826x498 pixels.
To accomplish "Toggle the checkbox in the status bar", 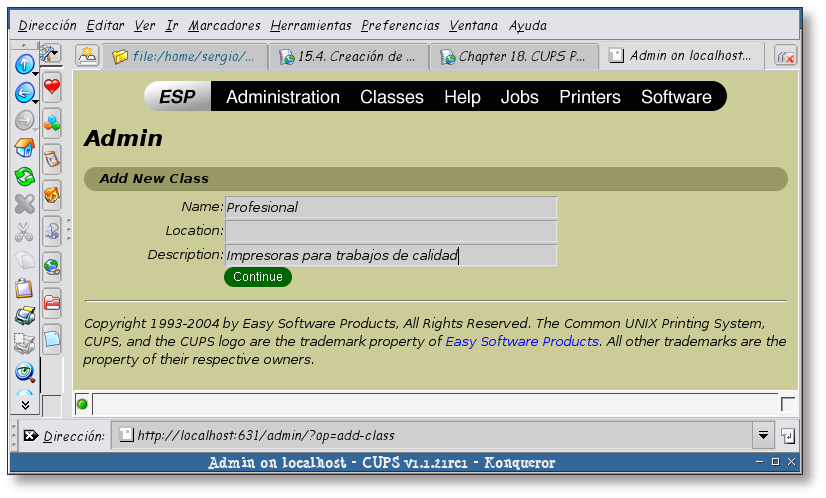I will point(788,404).
